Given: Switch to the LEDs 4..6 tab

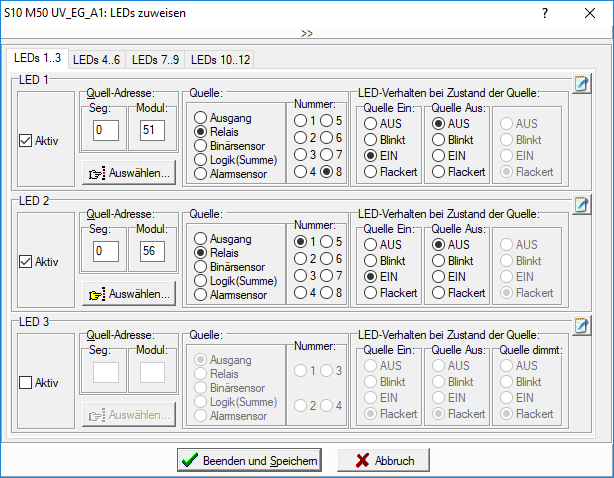Looking at the screenshot, I should tap(97, 60).
